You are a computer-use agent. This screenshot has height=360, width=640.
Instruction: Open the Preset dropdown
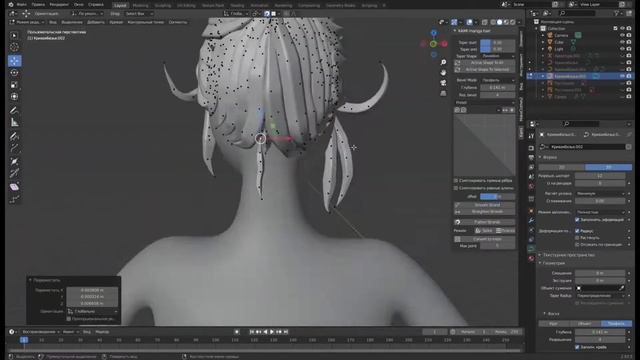tap(484, 102)
